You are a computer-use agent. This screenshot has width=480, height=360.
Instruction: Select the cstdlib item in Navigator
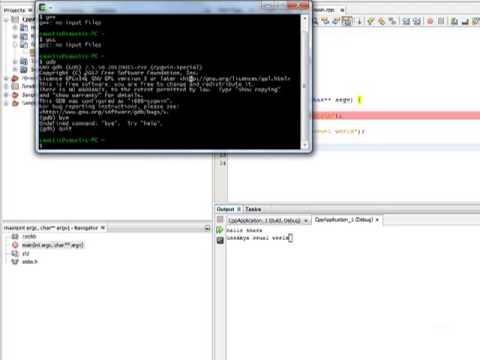[29, 236]
